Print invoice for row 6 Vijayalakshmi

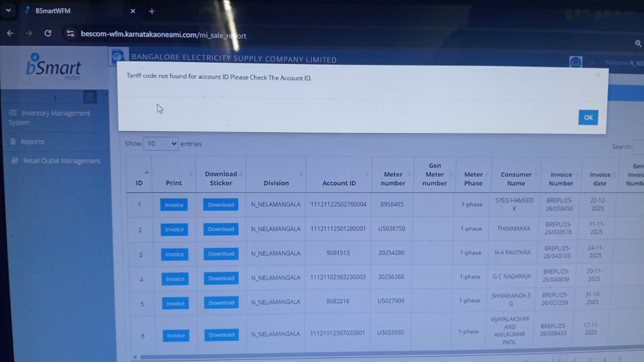tap(176, 335)
